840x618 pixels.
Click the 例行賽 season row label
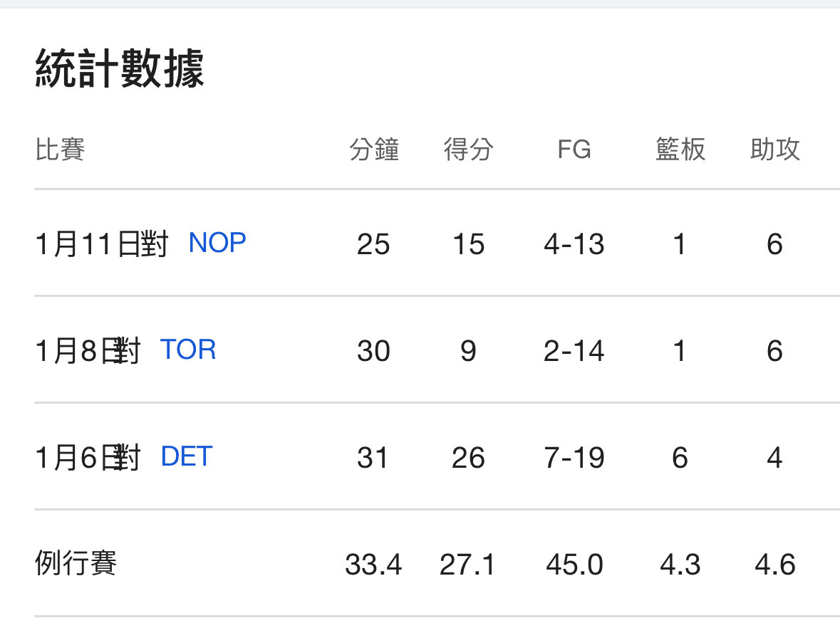coord(76,564)
